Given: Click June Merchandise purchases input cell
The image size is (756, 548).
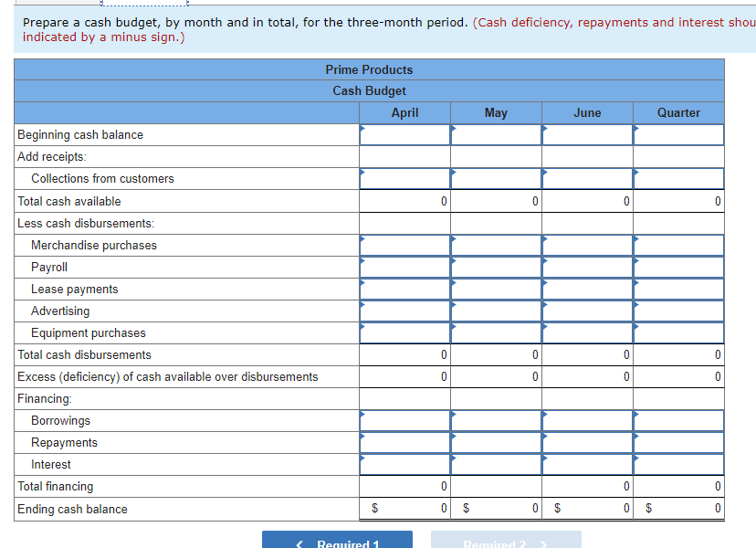Looking at the screenshot, I should 587,245.
